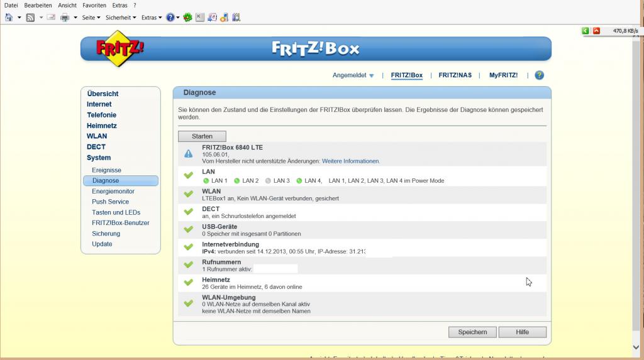The height and width of the screenshot is (360, 644).
Task: Start the diagnosis with Starten button
Action: pyautogui.click(x=202, y=136)
